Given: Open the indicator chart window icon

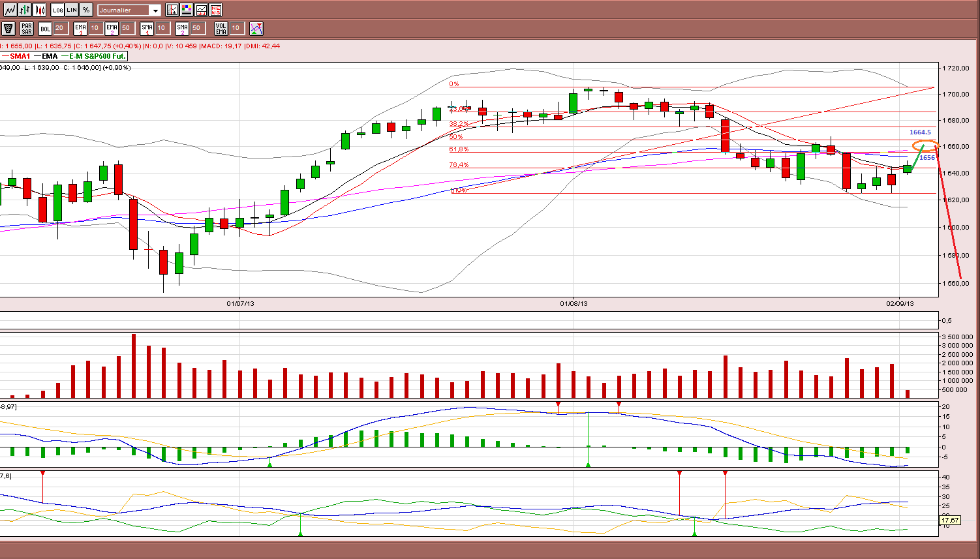Looking at the screenshot, I should [201, 10].
